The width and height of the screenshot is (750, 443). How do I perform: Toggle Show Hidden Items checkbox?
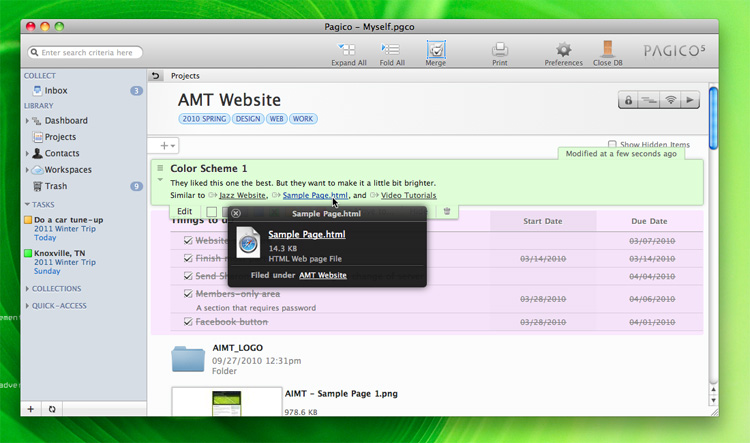(612, 144)
